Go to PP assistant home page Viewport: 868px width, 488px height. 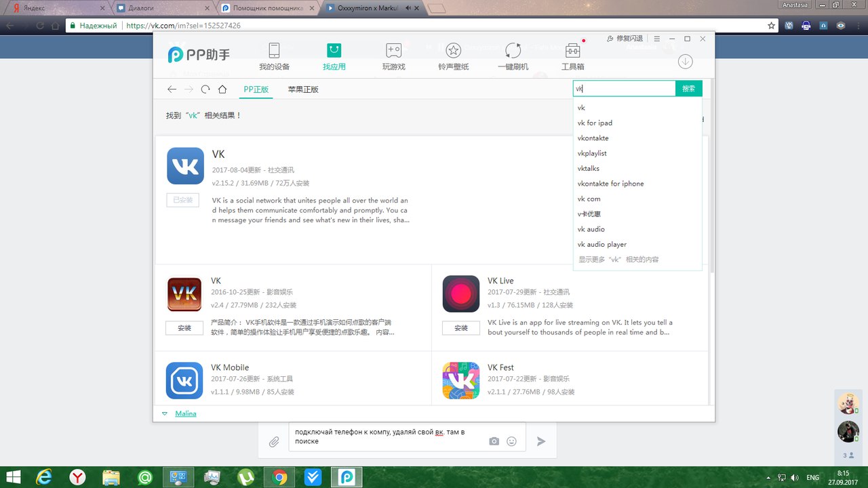click(x=222, y=89)
